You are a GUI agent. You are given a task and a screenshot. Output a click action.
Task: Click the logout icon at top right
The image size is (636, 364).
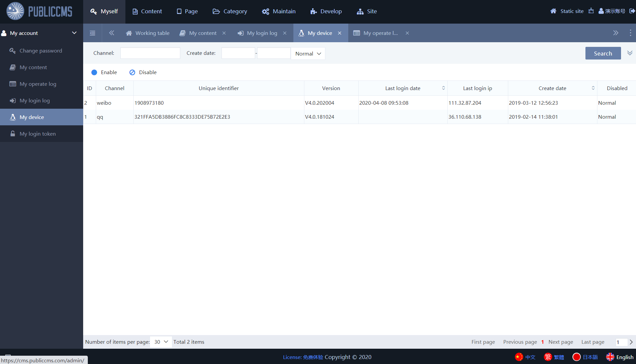pyautogui.click(x=632, y=11)
